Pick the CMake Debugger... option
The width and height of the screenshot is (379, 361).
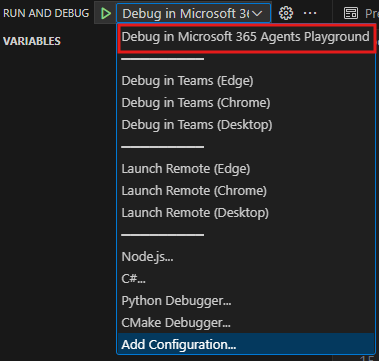pyautogui.click(x=246, y=323)
